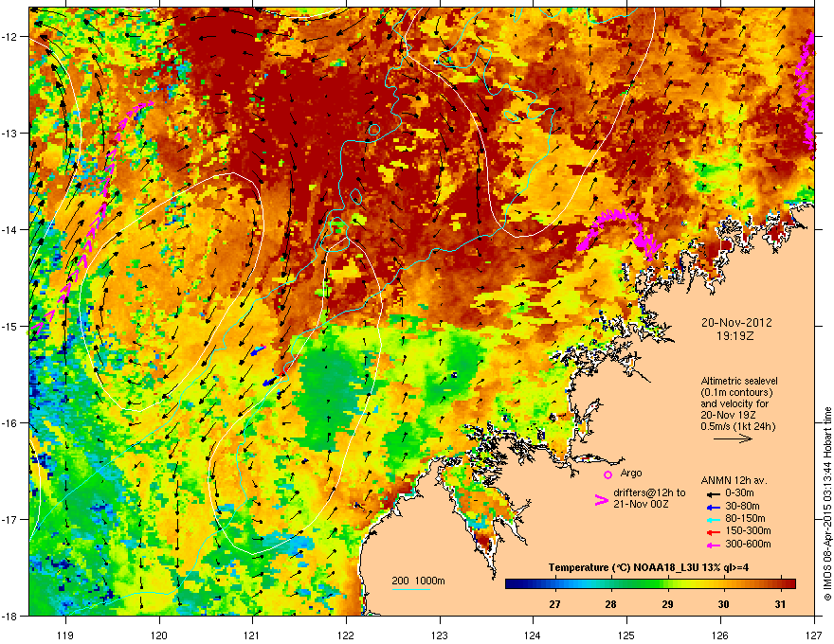This screenshot has height=644, width=834.
Task: Click the '0-30m' depth label
Action: point(739,493)
